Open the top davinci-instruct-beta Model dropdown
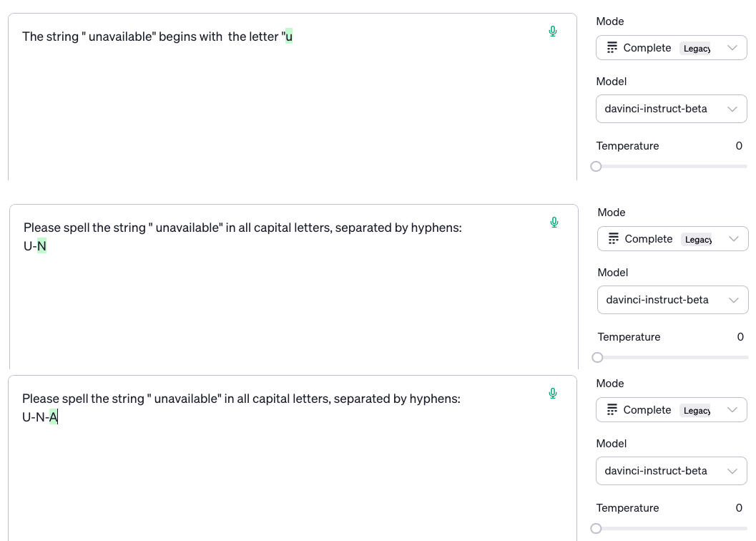 pos(671,109)
